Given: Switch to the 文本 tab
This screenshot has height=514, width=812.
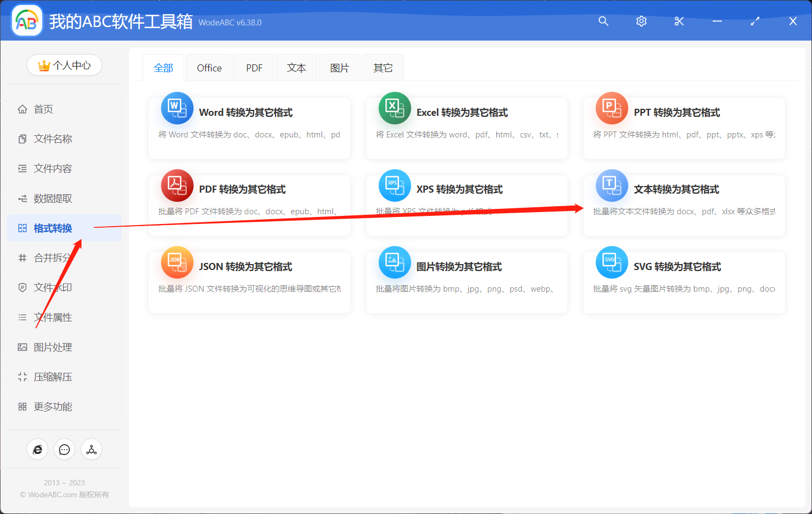Looking at the screenshot, I should pos(296,67).
